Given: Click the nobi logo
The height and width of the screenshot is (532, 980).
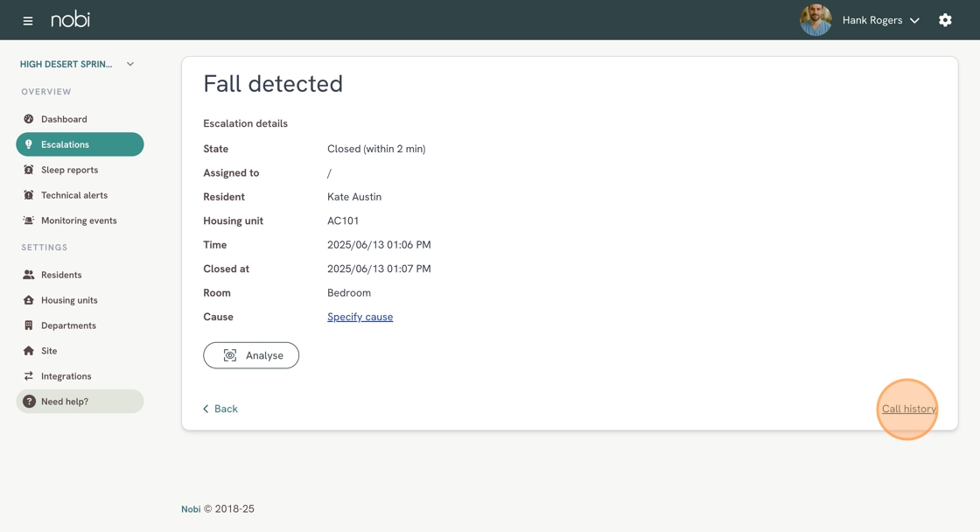Looking at the screenshot, I should point(70,19).
